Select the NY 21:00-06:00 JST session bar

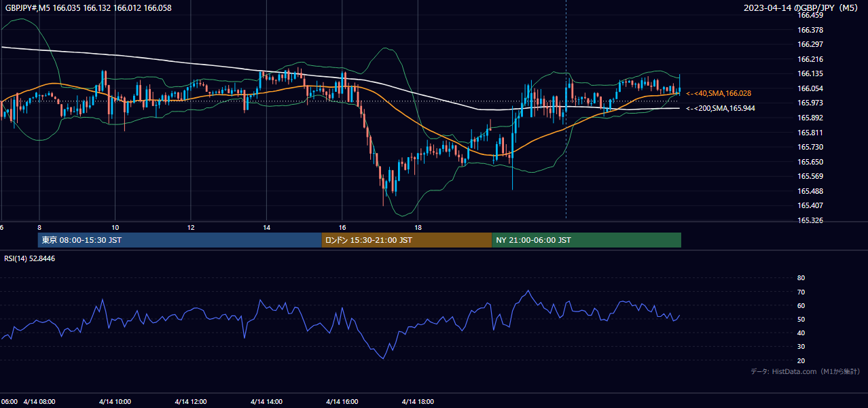pyautogui.click(x=586, y=240)
